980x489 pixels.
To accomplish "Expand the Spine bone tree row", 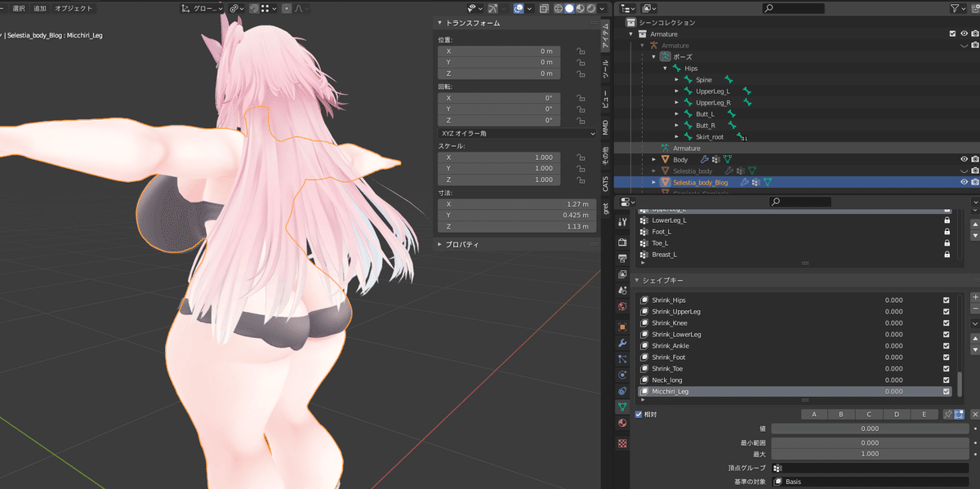I will tap(677, 80).
